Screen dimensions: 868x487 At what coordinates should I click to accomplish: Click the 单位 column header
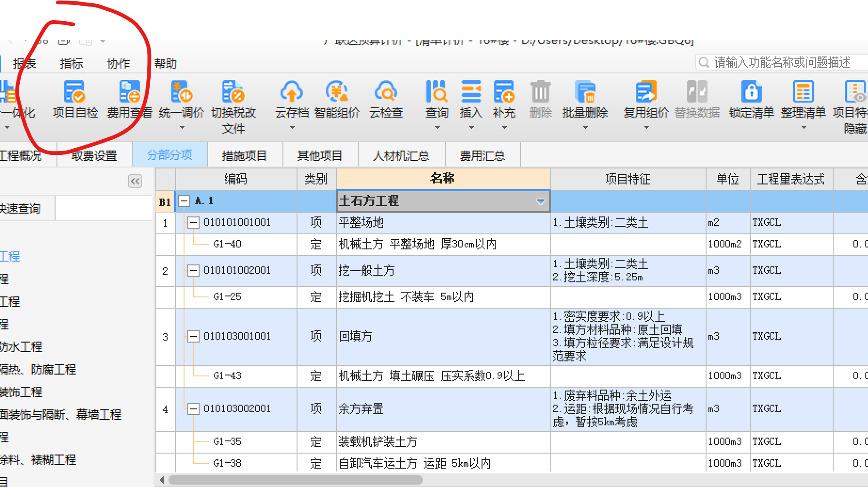tap(728, 179)
